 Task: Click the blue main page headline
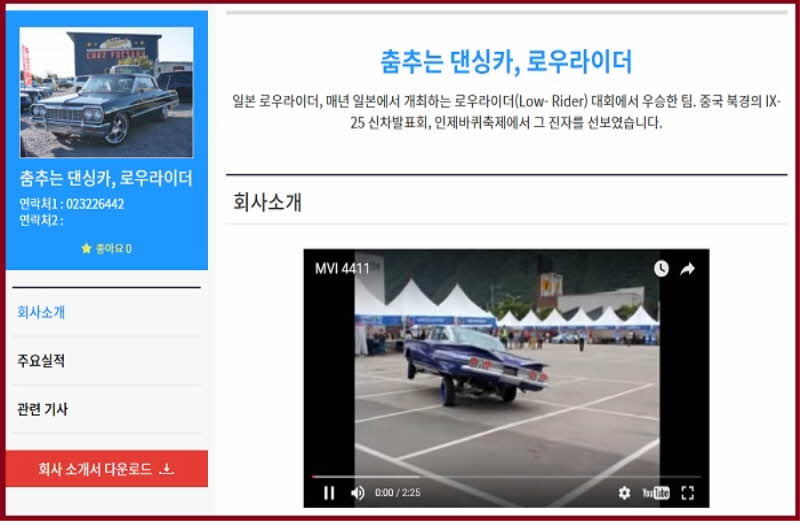pos(506,62)
